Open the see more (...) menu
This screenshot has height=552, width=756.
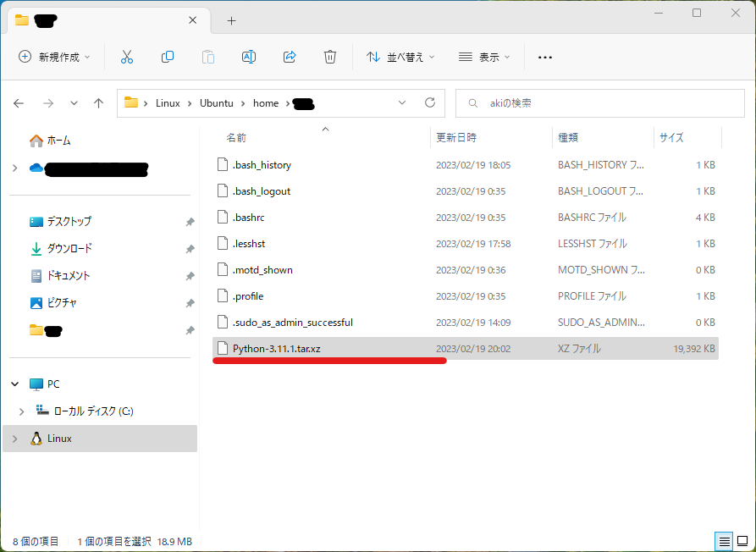pyautogui.click(x=544, y=57)
